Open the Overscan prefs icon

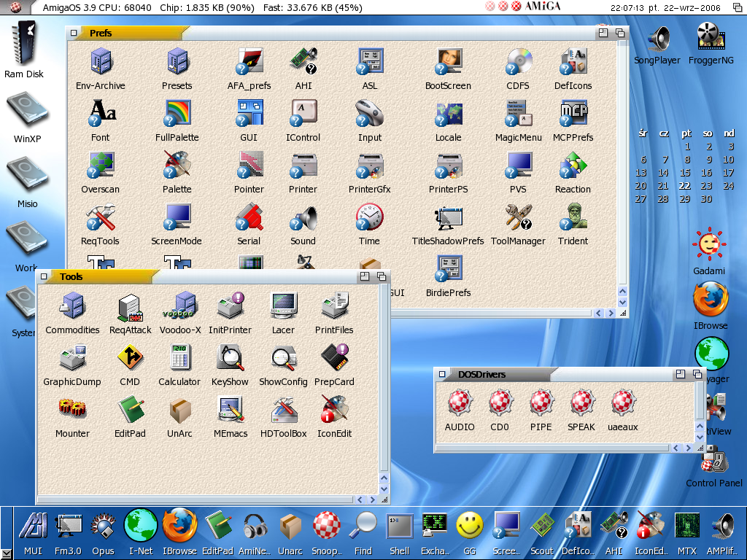100,165
